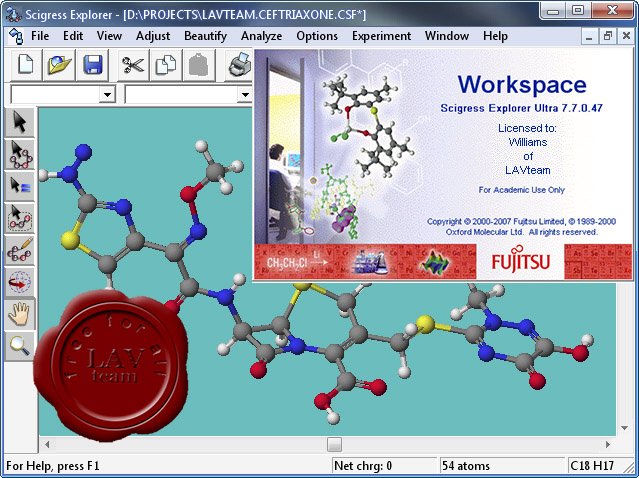The image size is (639, 478).
Task: Click the first toolbar combo text field
Action: click(55, 95)
